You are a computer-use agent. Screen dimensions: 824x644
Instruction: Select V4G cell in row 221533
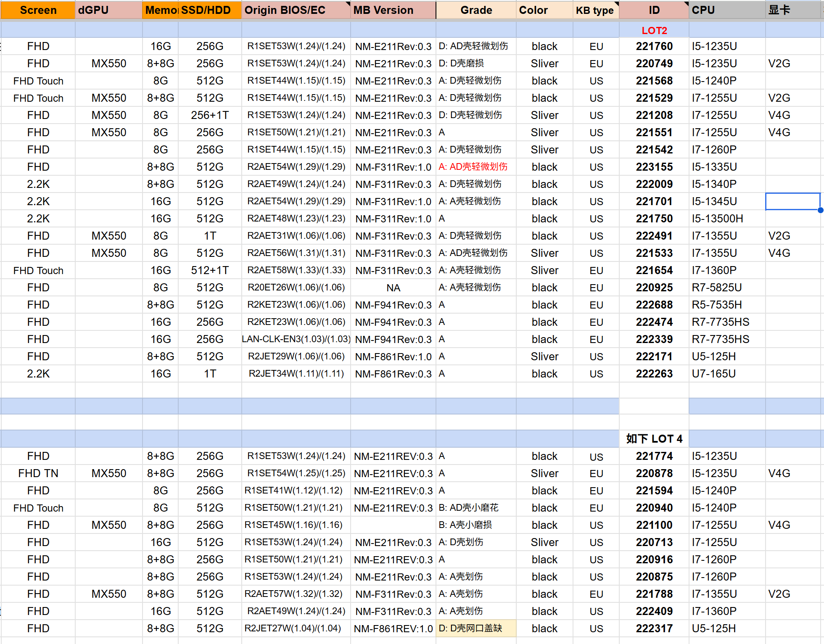click(x=793, y=253)
